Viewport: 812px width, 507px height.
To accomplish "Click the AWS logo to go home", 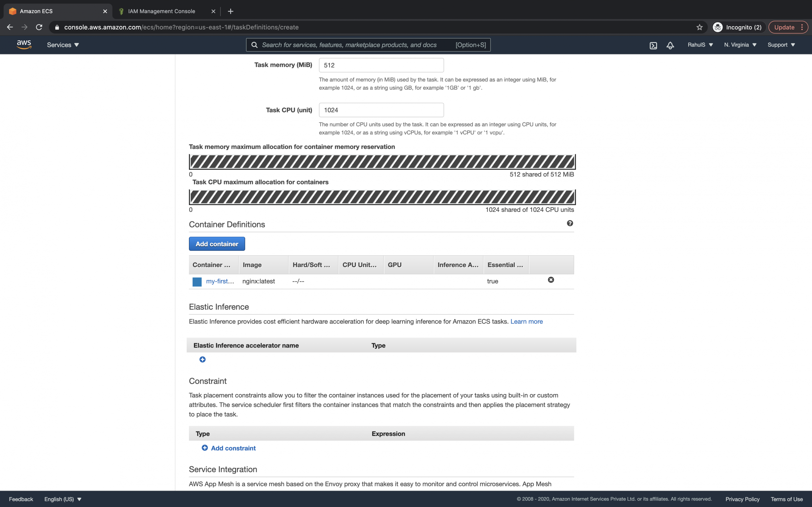I will pos(24,44).
